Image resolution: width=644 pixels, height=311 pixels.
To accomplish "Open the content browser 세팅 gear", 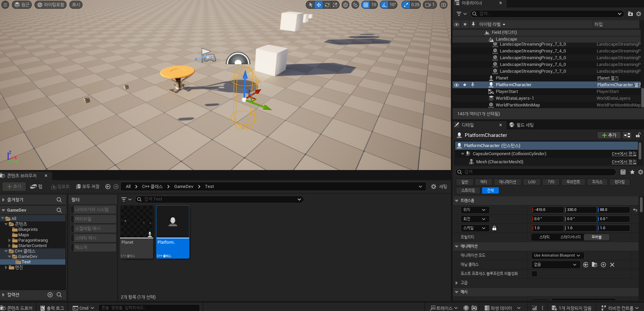I will click(x=439, y=187).
